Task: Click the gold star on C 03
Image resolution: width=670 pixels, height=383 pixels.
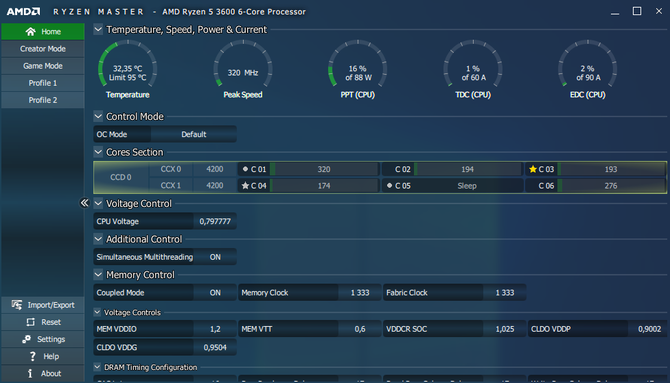Action: point(532,169)
